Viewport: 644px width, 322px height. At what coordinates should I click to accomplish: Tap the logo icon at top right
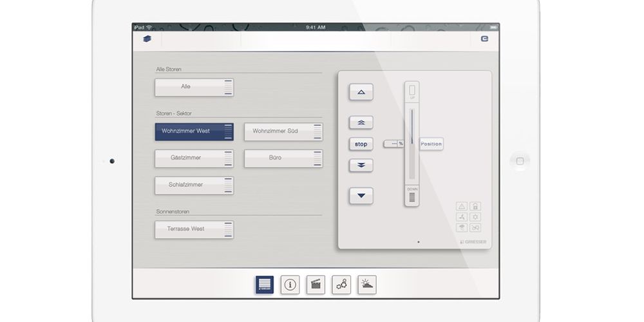[x=484, y=39]
